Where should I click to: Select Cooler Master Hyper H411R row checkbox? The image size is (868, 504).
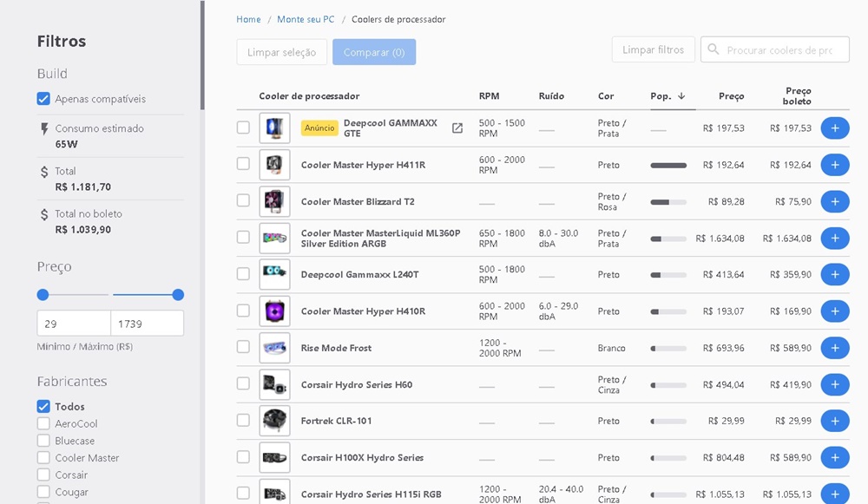click(243, 164)
